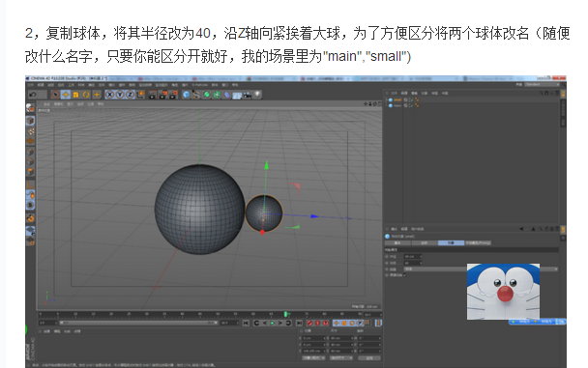Click the Enable Axis L icon
Viewport: 588px width, 368px height.
click(30, 184)
